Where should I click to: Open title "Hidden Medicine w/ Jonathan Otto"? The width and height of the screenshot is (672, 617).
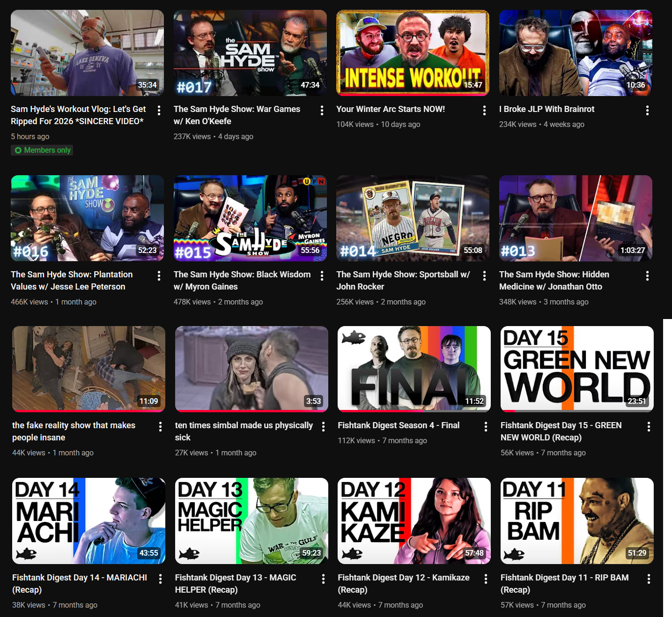click(554, 281)
